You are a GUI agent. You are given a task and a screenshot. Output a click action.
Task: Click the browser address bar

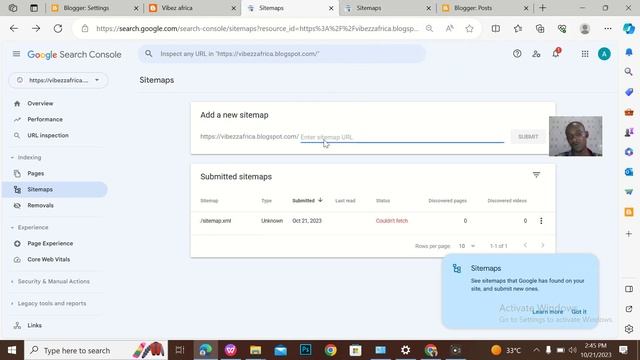point(257,28)
